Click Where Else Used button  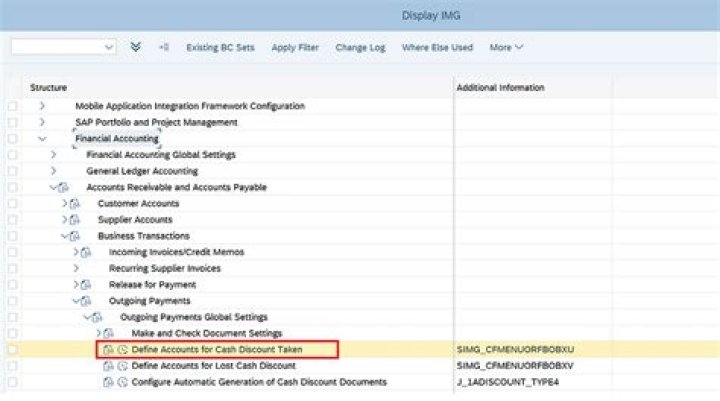pyautogui.click(x=437, y=47)
